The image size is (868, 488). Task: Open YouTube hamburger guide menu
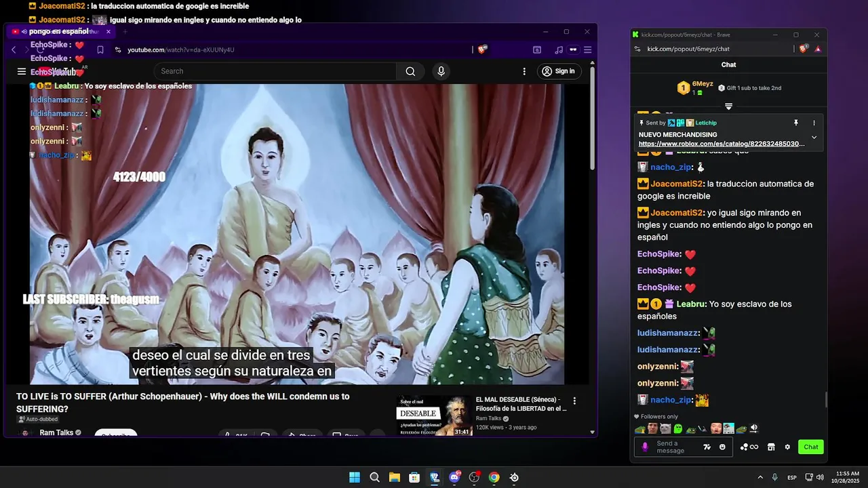pyautogui.click(x=22, y=71)
